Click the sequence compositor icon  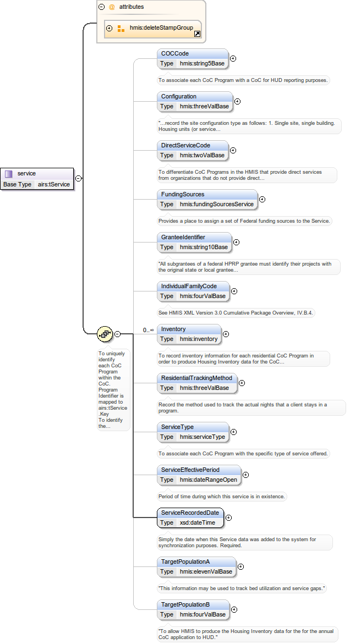pyautogui.click(x=105, y=334)
